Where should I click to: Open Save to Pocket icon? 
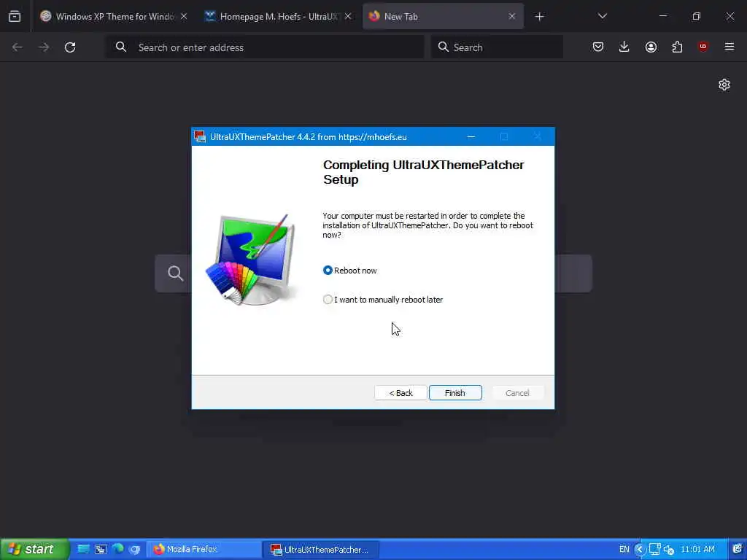[x=598, y=47]
